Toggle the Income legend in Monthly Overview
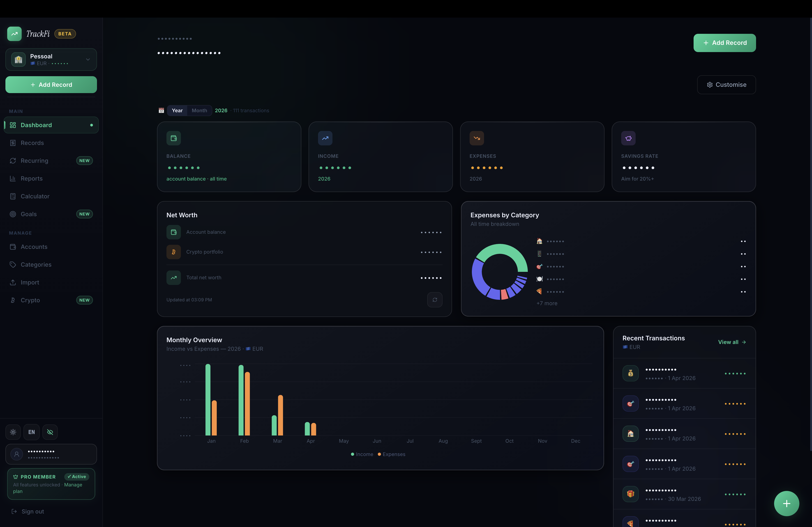The height and width of the screenshot is (527, 812). coord(362,454)
